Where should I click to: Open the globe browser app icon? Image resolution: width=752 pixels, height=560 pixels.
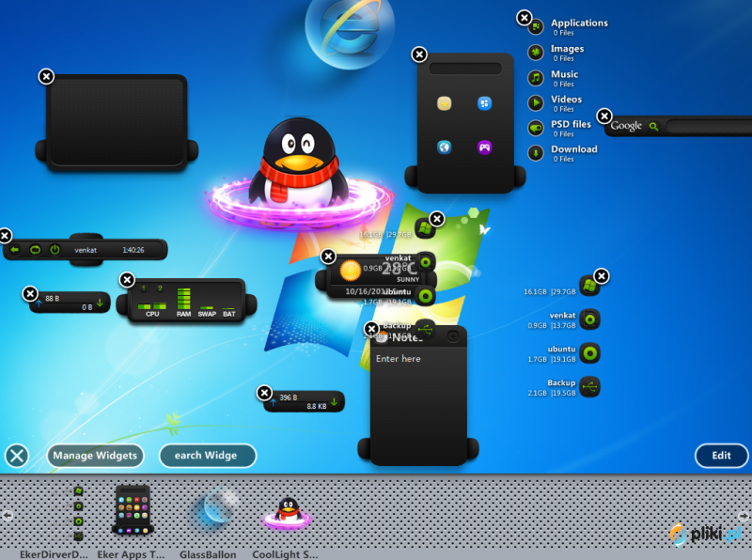click(444, 148)
